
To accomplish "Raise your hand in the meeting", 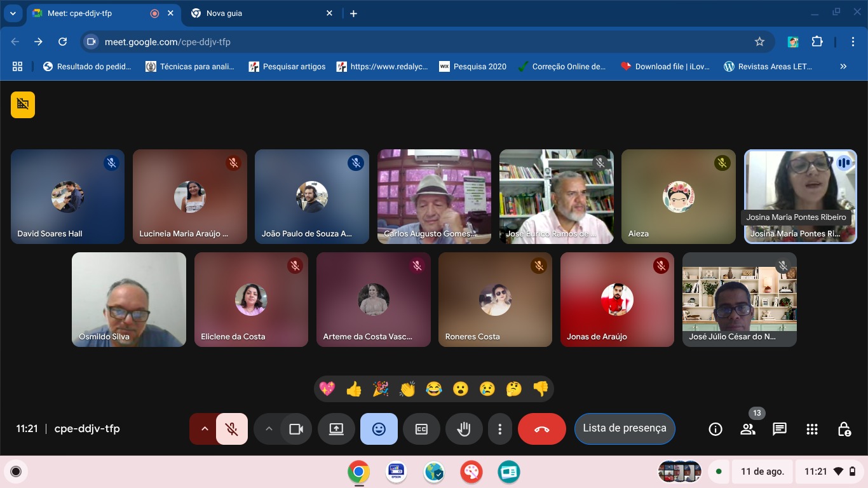I will pyautogui.click(x=464, y=429).
